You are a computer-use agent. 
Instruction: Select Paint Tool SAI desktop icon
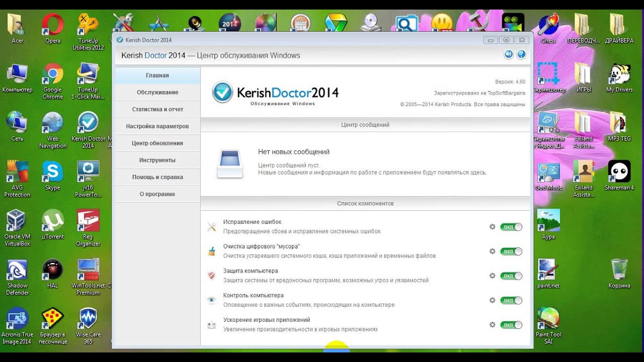[x=548, y=326]
